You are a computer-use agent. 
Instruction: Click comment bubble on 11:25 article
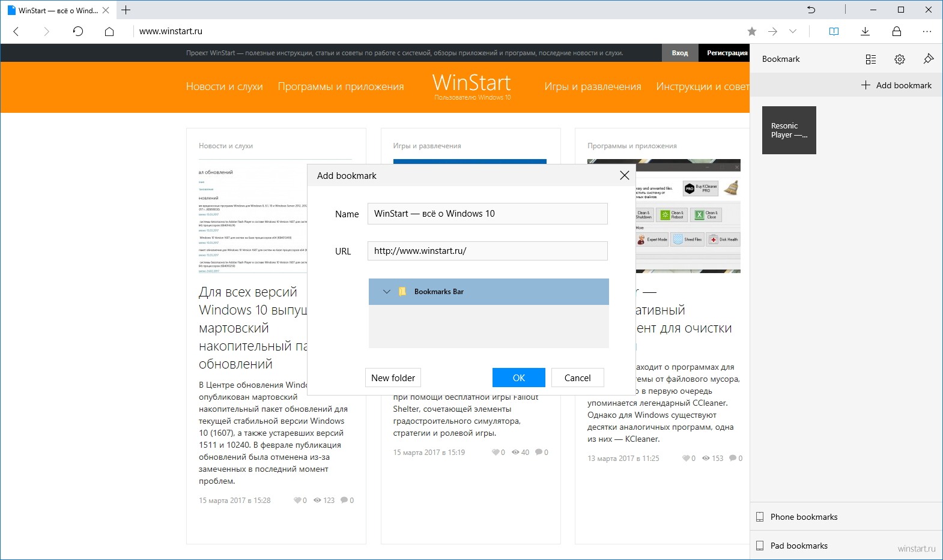coord(733,458)
